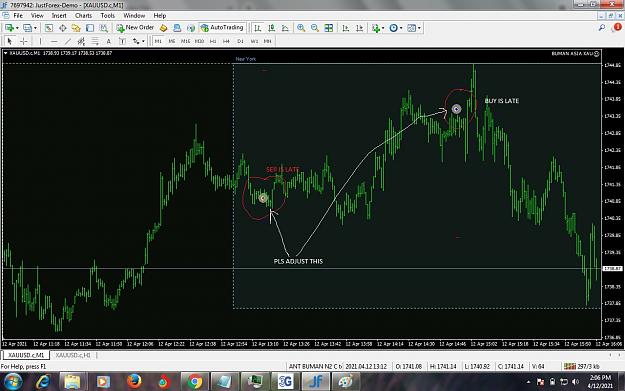
Task: Open the Insert menu
Action: coord(59,16)
